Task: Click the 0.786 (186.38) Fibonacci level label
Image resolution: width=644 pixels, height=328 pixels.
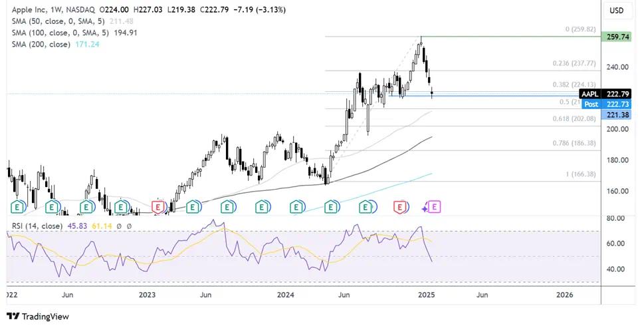Action: click(574, 143)
